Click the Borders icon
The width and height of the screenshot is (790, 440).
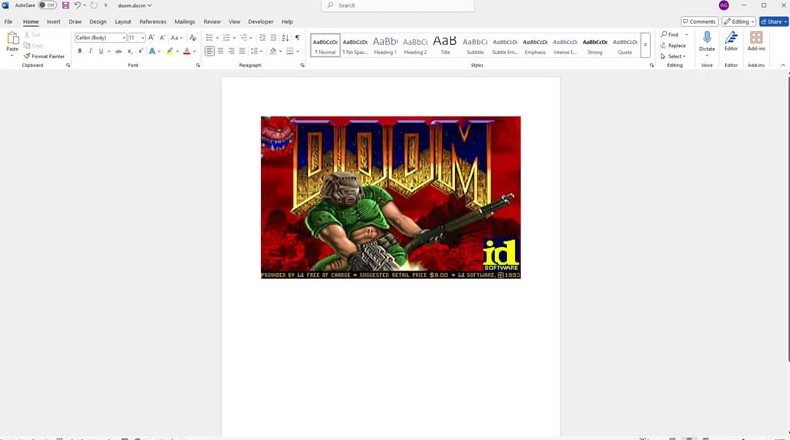(290, 51)
